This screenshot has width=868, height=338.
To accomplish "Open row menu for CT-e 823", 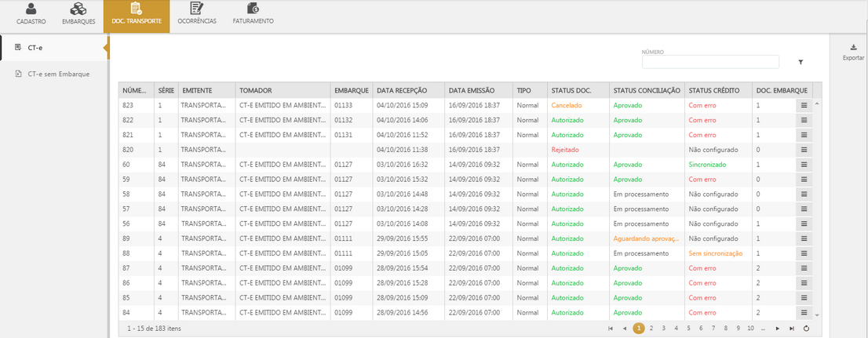I will [x=804, y=104].
